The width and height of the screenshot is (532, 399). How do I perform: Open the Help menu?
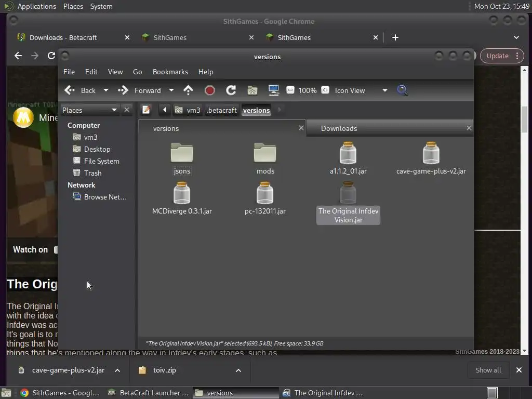click(x=206, y=72)
